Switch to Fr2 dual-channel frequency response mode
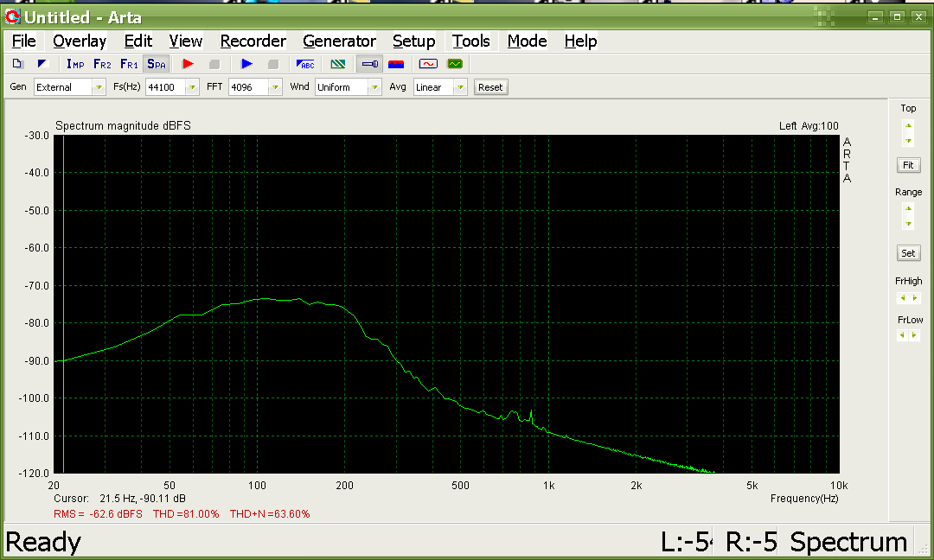Screen dimensions: 934x560 click(x=102, y=64)
